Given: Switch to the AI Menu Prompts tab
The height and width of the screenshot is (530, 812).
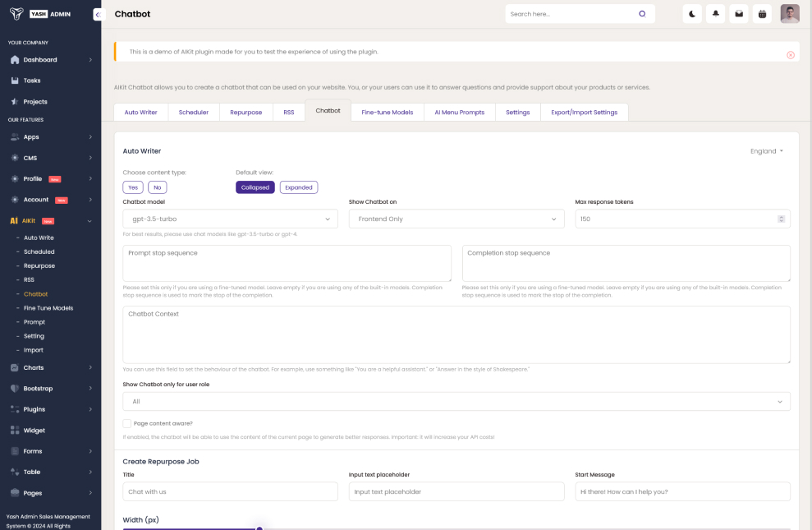Looking at the screenshot, I should pos(459,113).
